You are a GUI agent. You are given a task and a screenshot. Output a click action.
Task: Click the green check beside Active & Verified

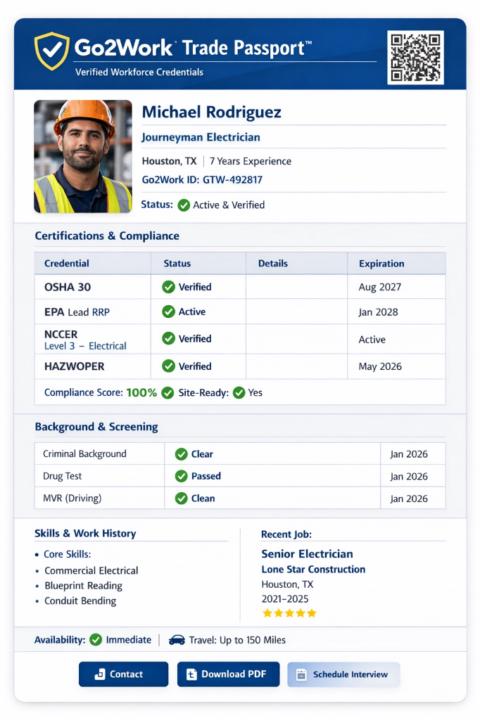click(184, 205)
